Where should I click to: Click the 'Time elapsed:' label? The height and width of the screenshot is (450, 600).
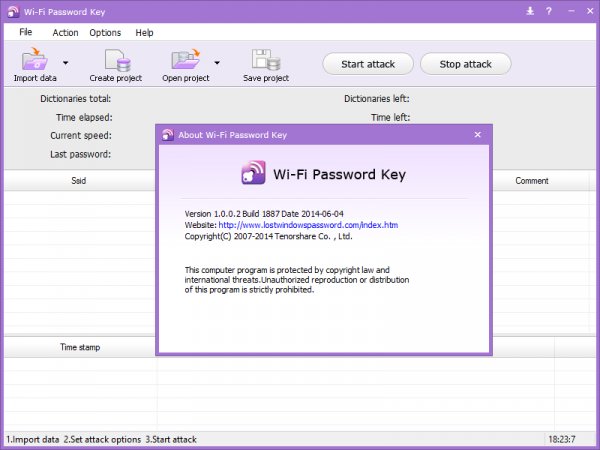(84, 117)
